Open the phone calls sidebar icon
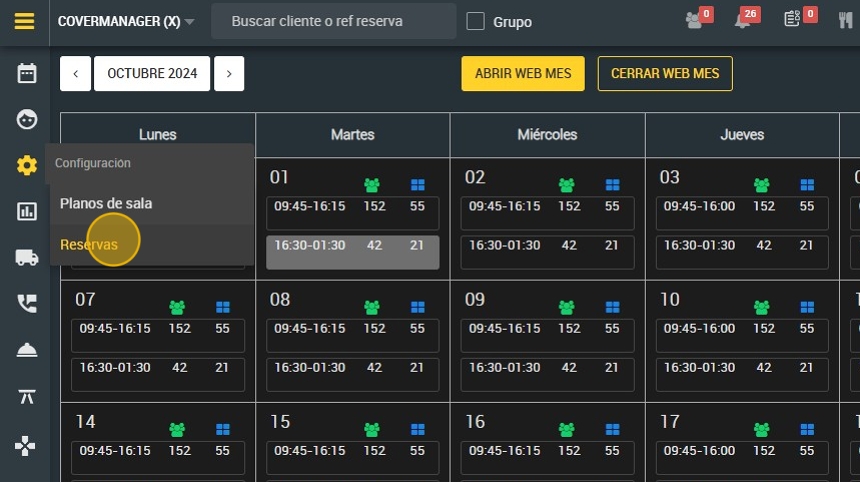Image resolution: width=860 pixels, height=482 pixels. [x=26, y=303]
